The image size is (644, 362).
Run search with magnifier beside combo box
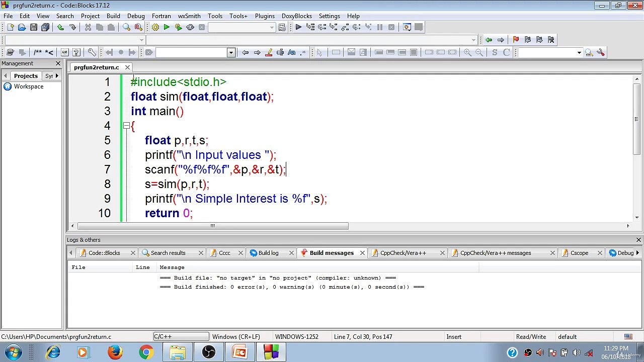coord(588,52)
